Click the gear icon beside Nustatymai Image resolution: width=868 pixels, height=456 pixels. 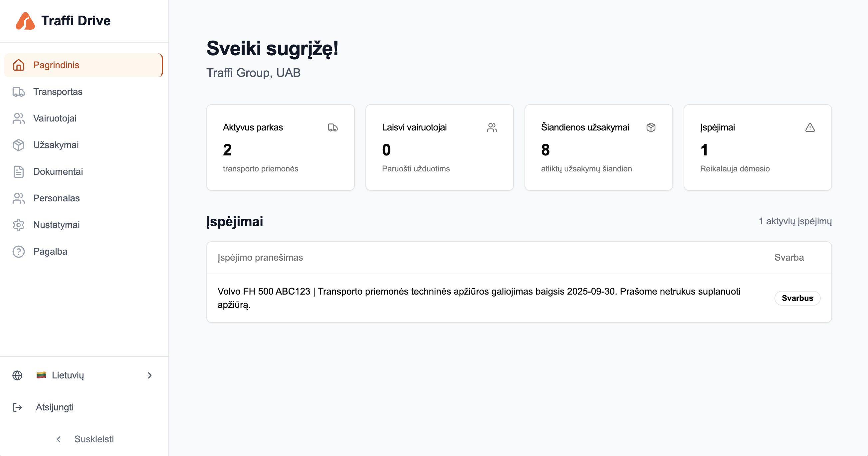point(19,225)
